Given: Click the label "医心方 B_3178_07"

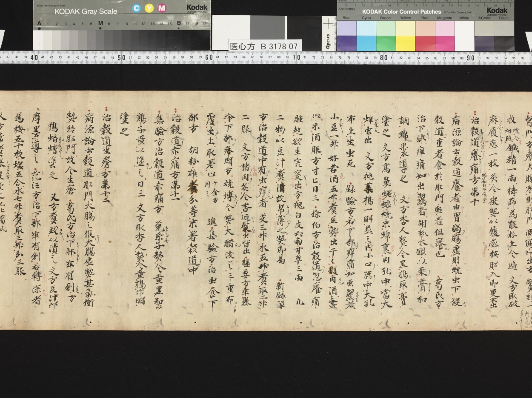Looking at the screenshot, I should [263, 46].
